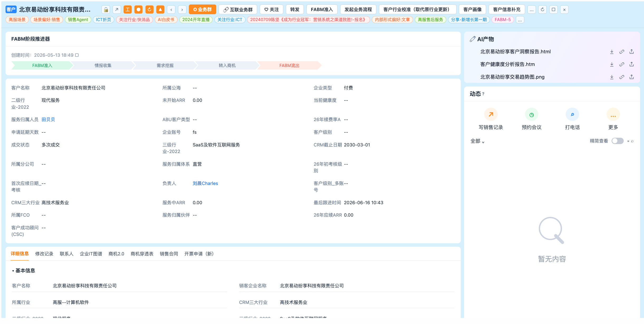Image resolution: width=644 pixels, height=324 pixels.
Task: Open 刘晨Charles owner link
Action: click(205, 183)
